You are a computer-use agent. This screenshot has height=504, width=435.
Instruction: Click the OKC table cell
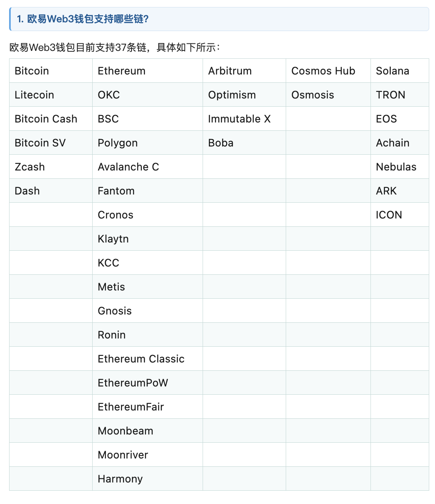[109, 95]
